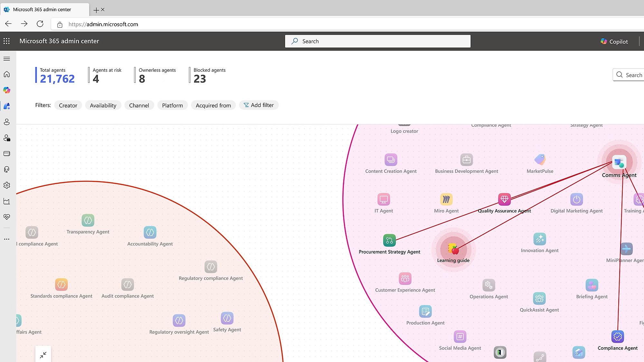Viewport: 644px width, 362px height.
Task: Click the Copilot button in header
Action: click(x=614, y=42)
